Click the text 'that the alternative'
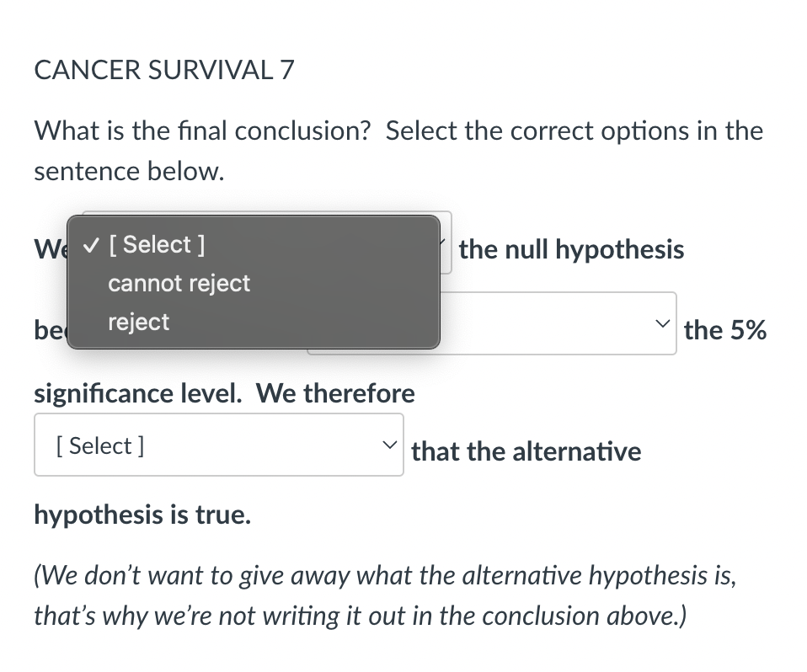 pos(526,451)
